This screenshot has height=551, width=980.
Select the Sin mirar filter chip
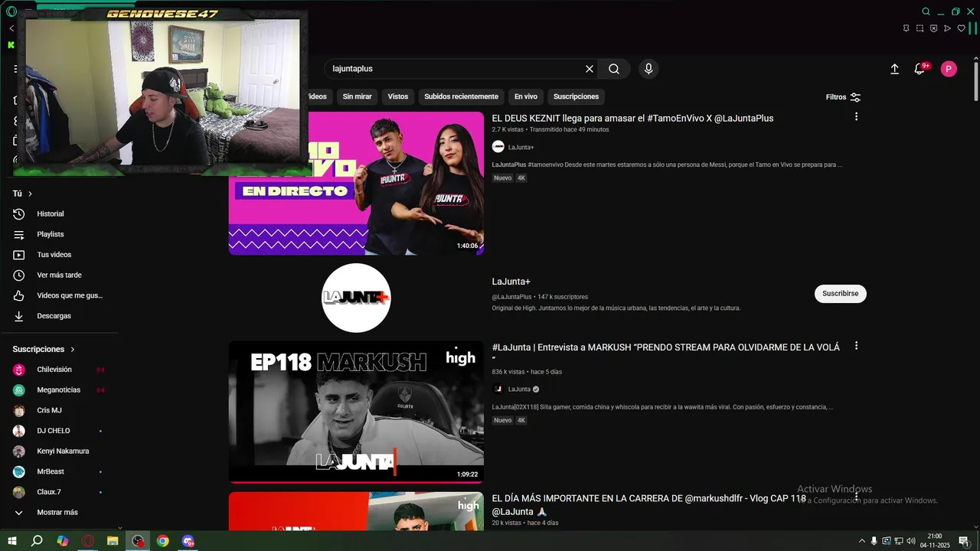point(357,96)
